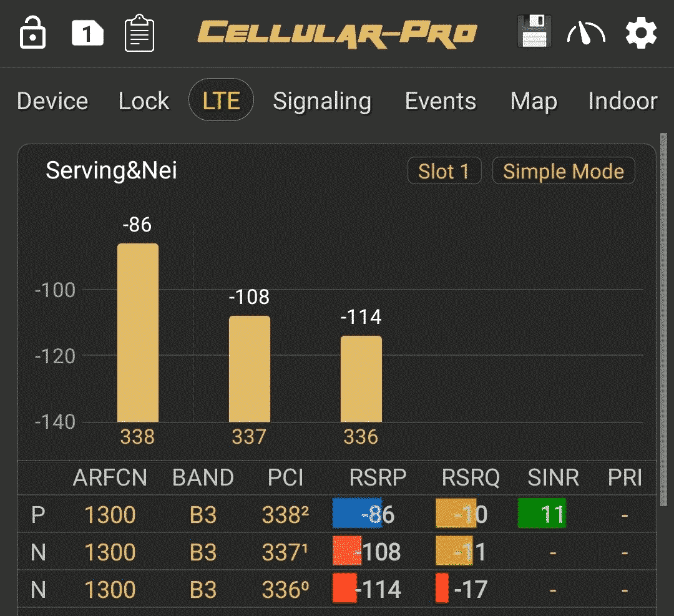This screenshot has height=616, width=674.
Task: Tap the -120 axis label
Action: coord(55,356)
